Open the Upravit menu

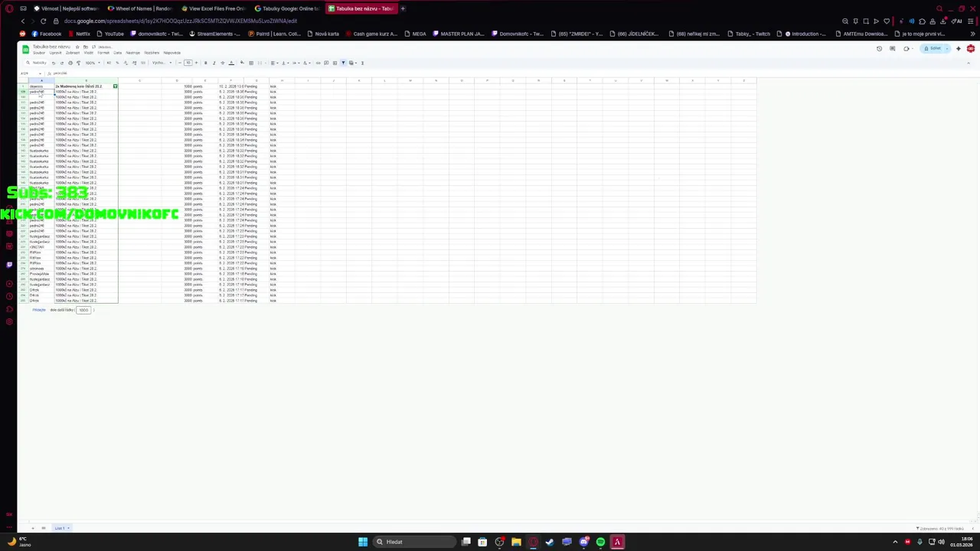55,53
